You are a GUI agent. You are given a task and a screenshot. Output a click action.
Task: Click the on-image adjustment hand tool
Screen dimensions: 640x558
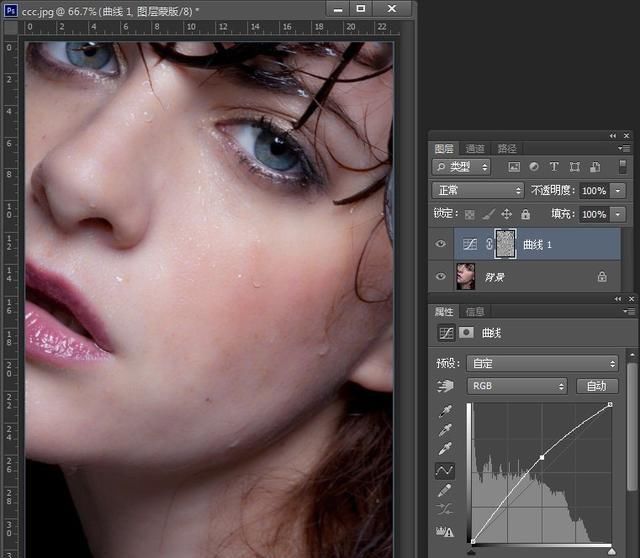(x=445, y=386)
